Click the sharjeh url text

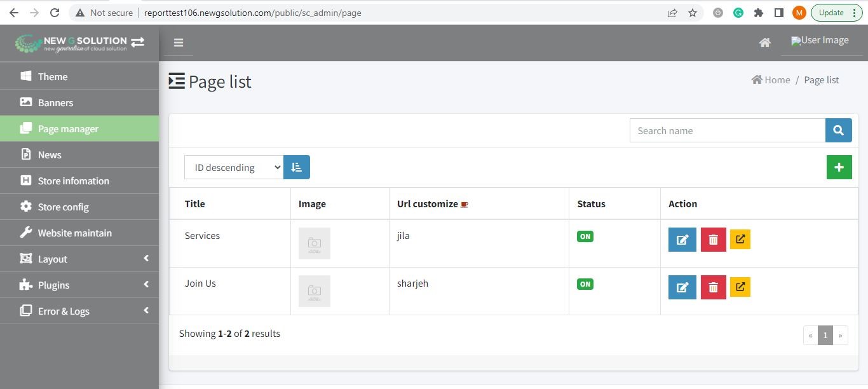[x=412, y=283]
